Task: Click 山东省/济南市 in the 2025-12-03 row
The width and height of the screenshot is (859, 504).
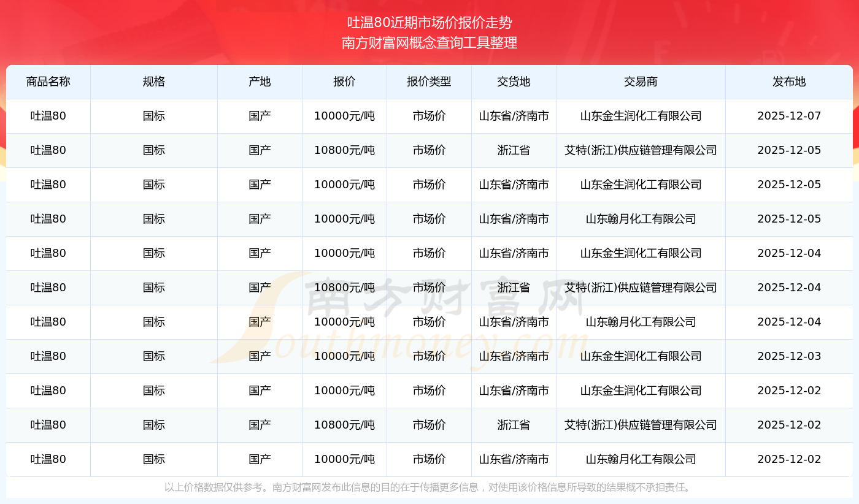Action: 514,356
